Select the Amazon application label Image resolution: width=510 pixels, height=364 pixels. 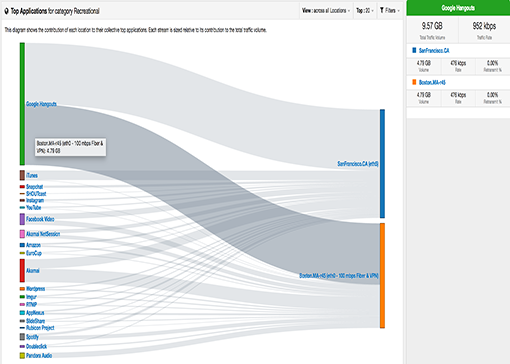pos(33,245)
